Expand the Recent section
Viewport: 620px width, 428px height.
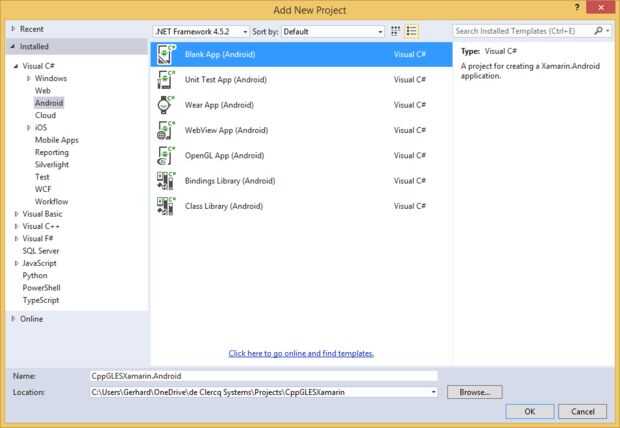click(x=13, y=28)
